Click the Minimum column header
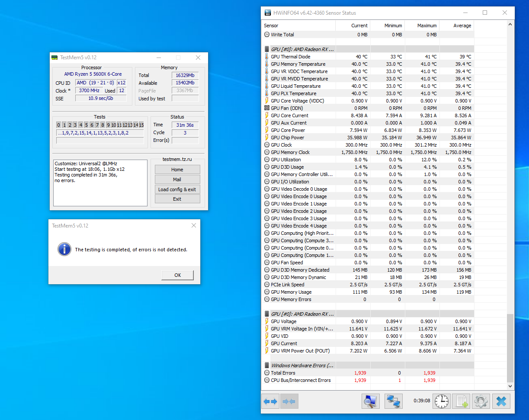The height and width of the screenshot is (420, 529). 388,26
